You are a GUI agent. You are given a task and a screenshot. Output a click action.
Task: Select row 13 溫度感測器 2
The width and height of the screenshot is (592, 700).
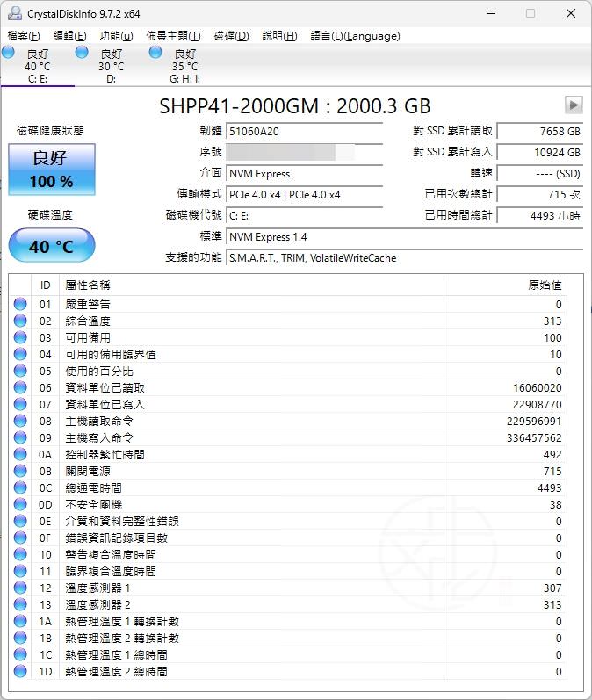[288, 604]
